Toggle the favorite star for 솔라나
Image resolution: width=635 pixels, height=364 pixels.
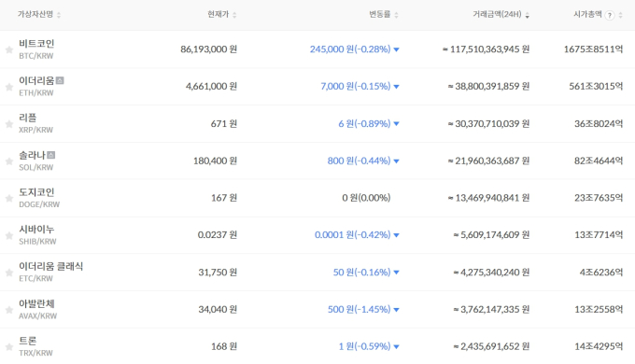point(9,161)
